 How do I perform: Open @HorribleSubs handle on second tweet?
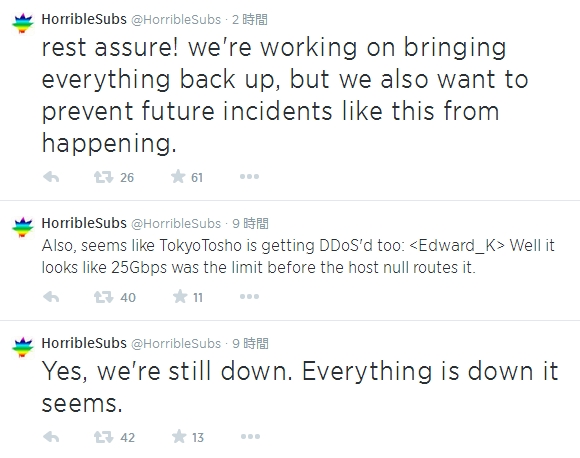tap(176, 223)
